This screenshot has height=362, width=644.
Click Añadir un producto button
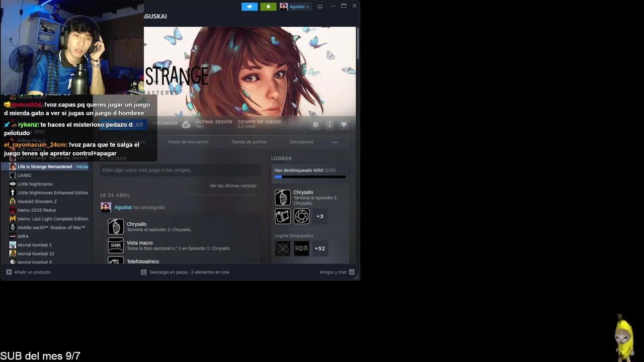[28, 272]
